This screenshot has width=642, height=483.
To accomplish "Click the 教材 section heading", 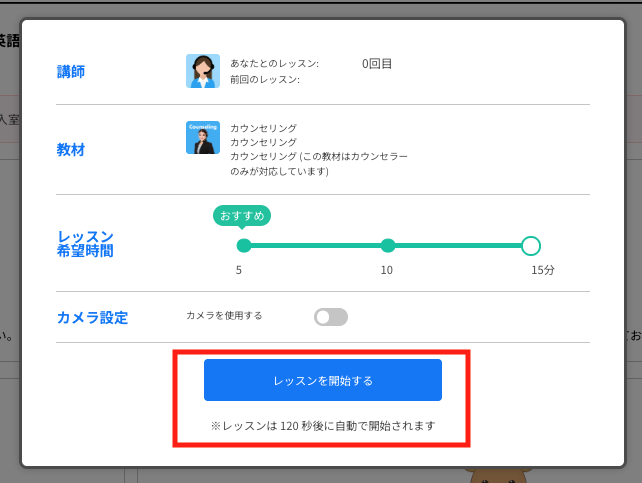I will click(x=71, y=150).
